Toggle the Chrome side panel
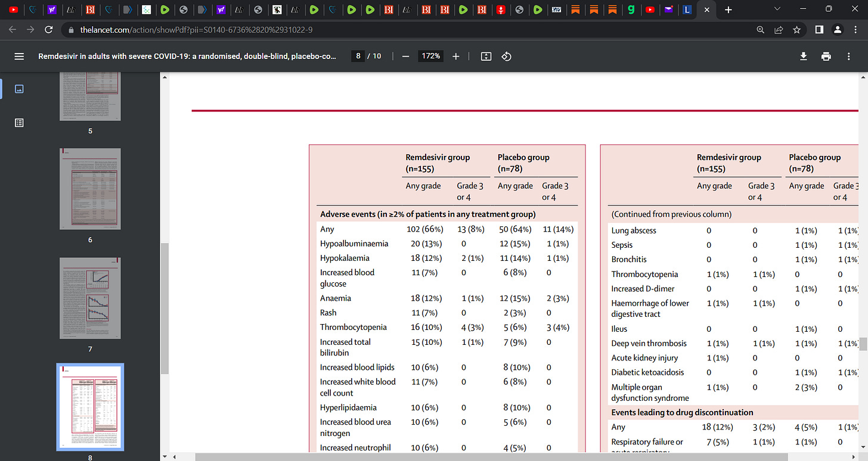This screenshot has width=868, height=461. tap(819, 30)
